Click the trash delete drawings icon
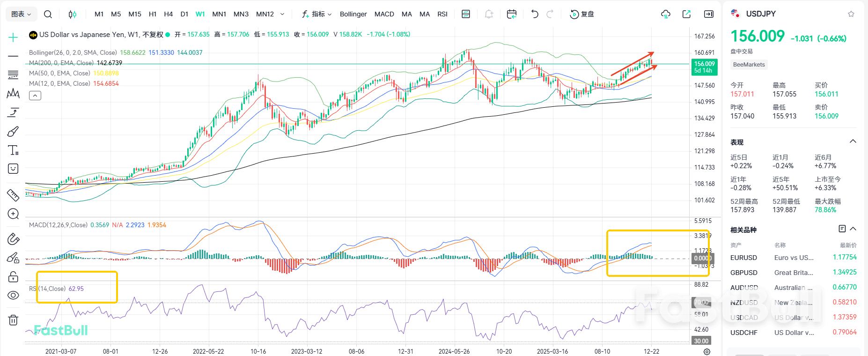 coord(13,320)
